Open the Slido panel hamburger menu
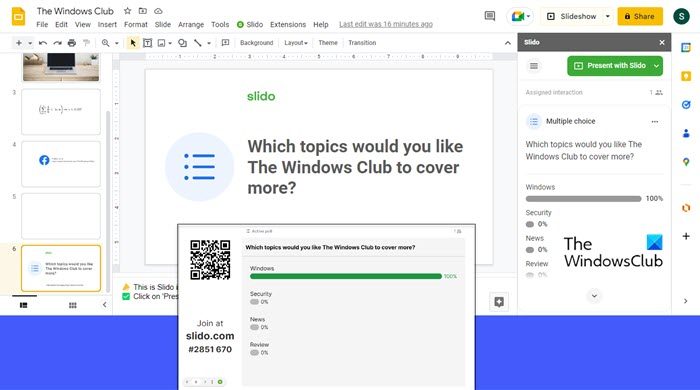 point(533,66)
